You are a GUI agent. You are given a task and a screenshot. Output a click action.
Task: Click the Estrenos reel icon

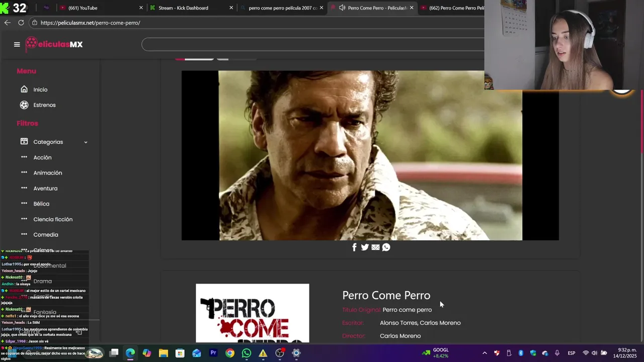pos(24,105)
